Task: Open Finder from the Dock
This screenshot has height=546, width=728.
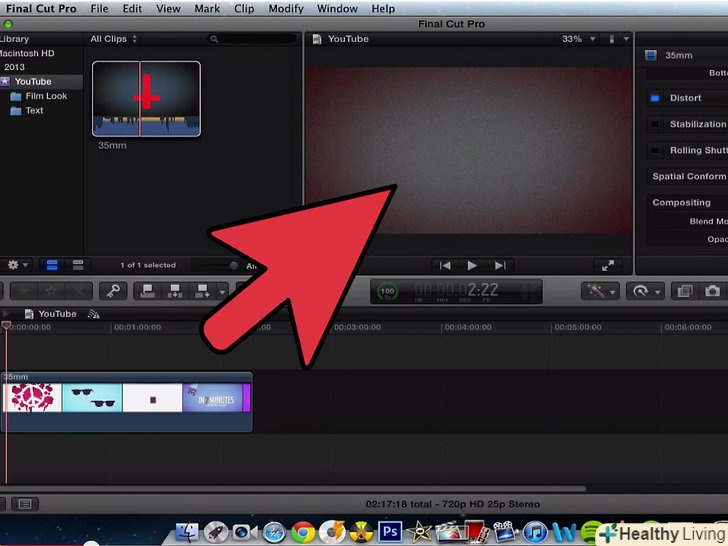Action: click(188, 532)
